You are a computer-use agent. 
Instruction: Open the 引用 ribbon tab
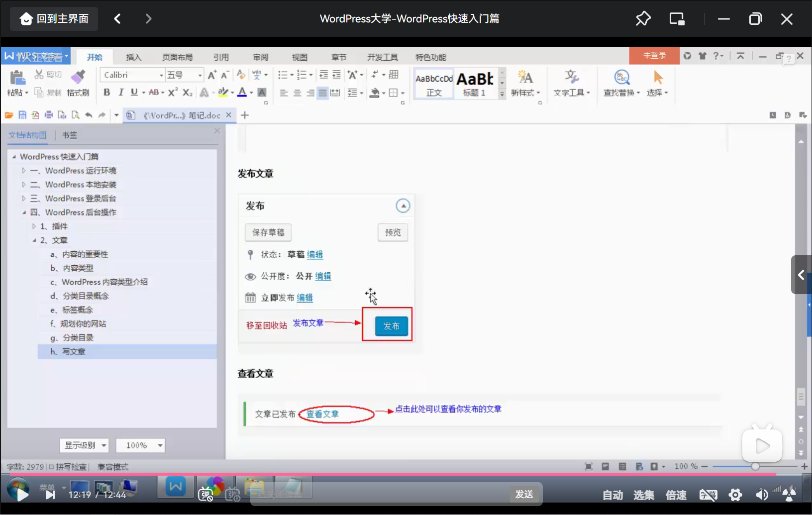coord(221,57)
